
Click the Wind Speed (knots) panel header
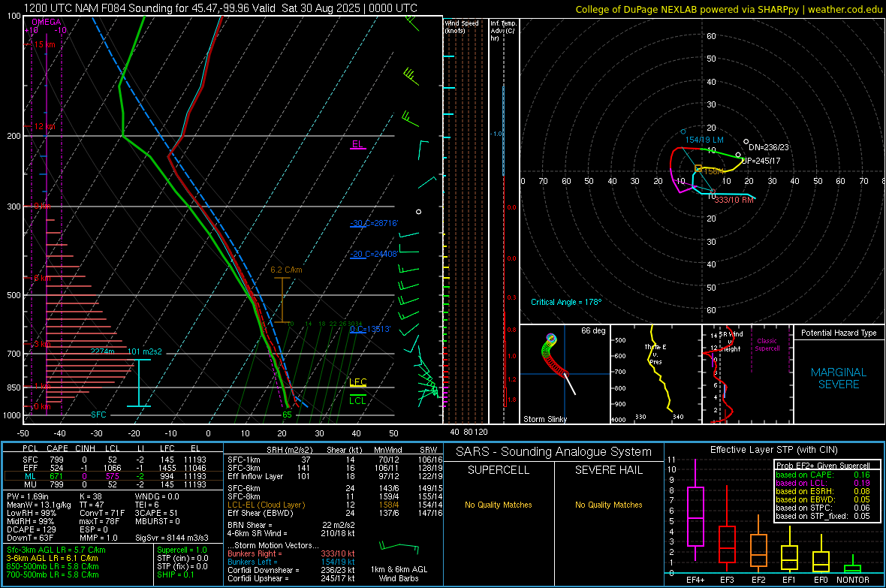(x=462, y=26)
